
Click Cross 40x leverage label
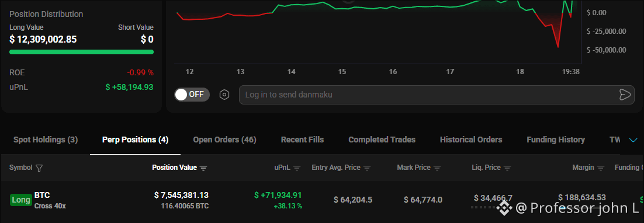[50, 206]
